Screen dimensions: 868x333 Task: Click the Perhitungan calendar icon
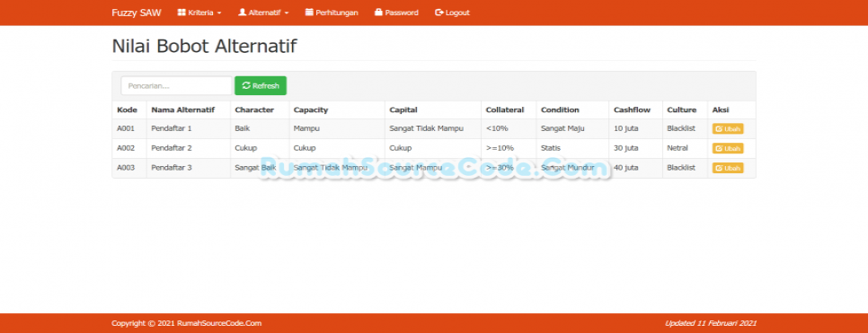pyautogui.click(x=309, y=13)
